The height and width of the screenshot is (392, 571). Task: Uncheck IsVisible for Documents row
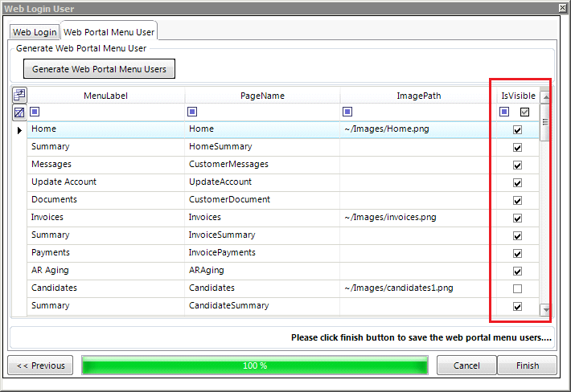click(517, 200)
